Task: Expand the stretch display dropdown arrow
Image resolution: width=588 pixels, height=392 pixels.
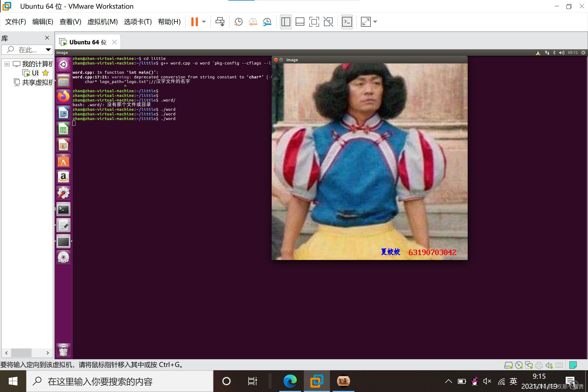Action: [375, 22]
